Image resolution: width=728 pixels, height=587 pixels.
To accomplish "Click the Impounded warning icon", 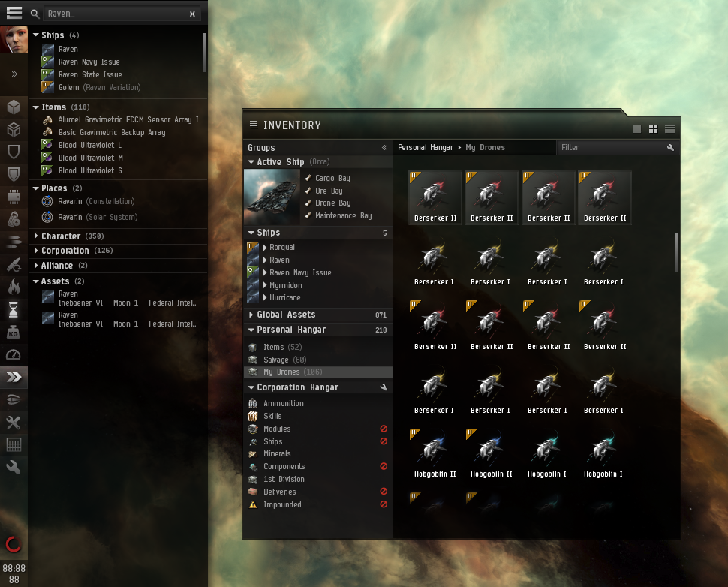I will click(x=253, y=504).
